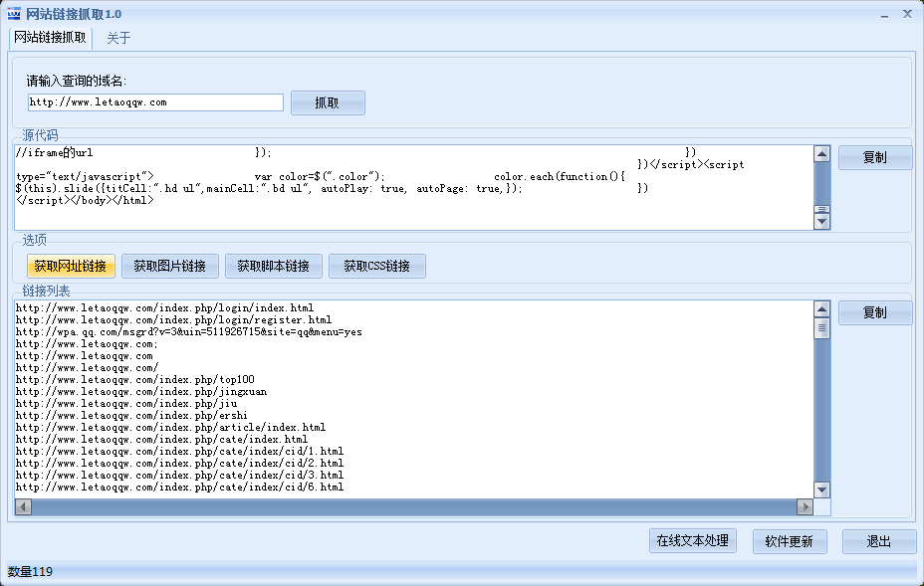924x586 pixels.
Task: Select the article/index.html link row
Action: click(171, 428)
